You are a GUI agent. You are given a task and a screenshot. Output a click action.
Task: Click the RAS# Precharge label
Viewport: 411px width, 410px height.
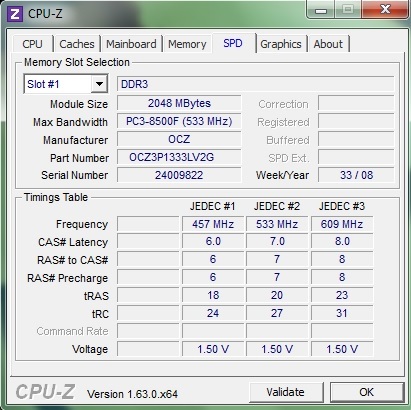[68, 278]
